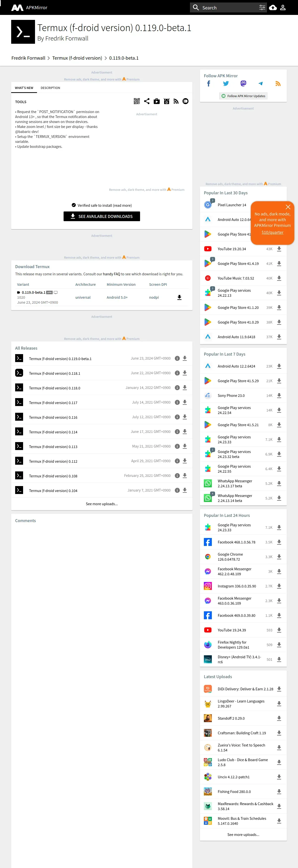Download Fishing Food 280.0.0

tap(279, 791)
